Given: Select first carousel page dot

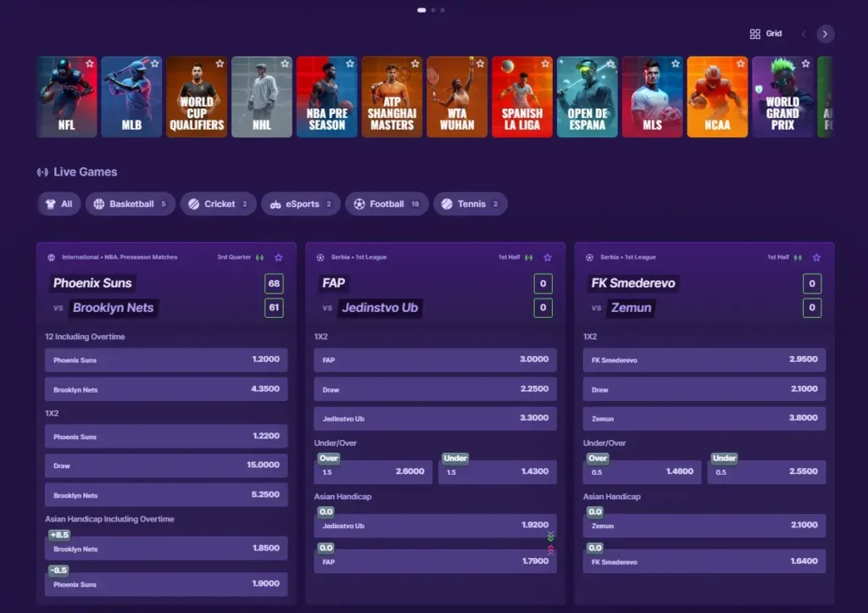Looking at the screenshot, I should click(422, 10).
